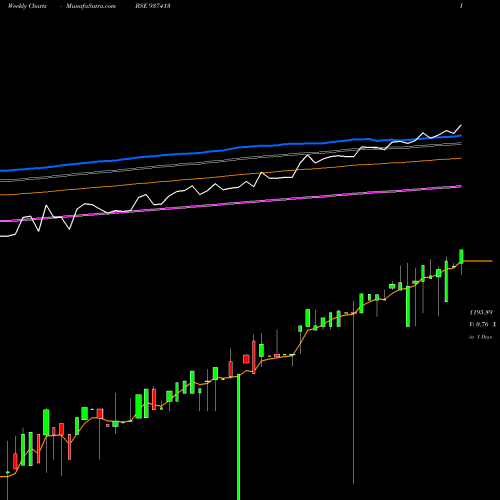The width and height of the screenshot is (500, 500).
Task: Click the 'MunafaSutra.com' site label
Action: point(91,6)
